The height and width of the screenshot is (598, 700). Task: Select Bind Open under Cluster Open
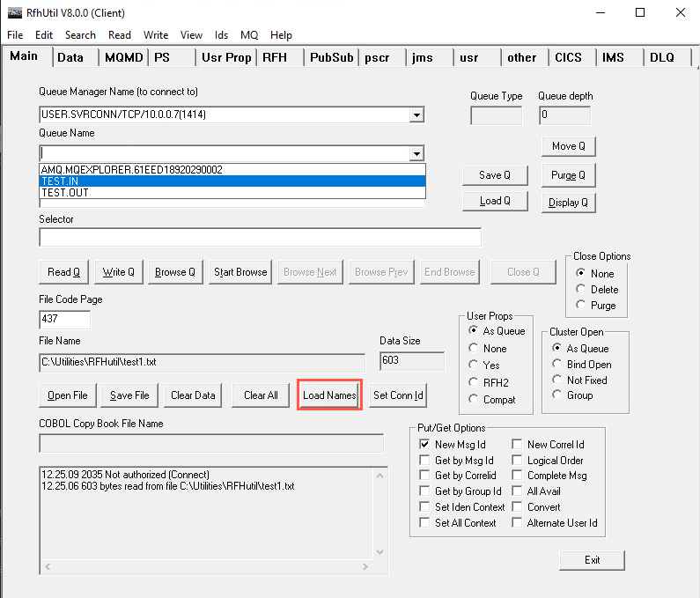pyautogui.click(x=582, y=365)
